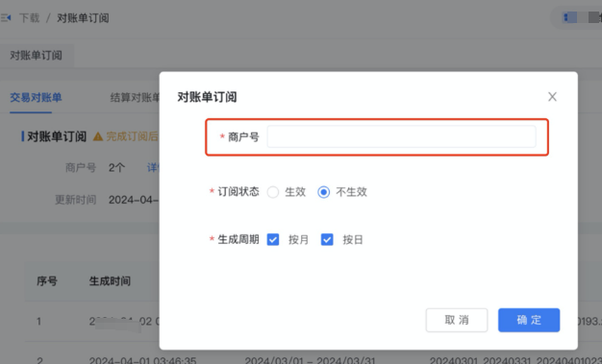Switch to the 结算对账单 tab
This screenshot has height=364, width=602.
(136, 97)
